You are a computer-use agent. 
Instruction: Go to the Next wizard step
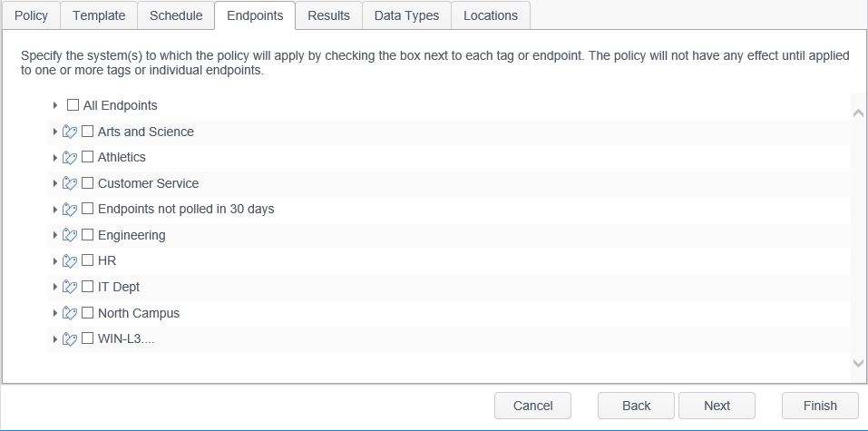point(717,406)
